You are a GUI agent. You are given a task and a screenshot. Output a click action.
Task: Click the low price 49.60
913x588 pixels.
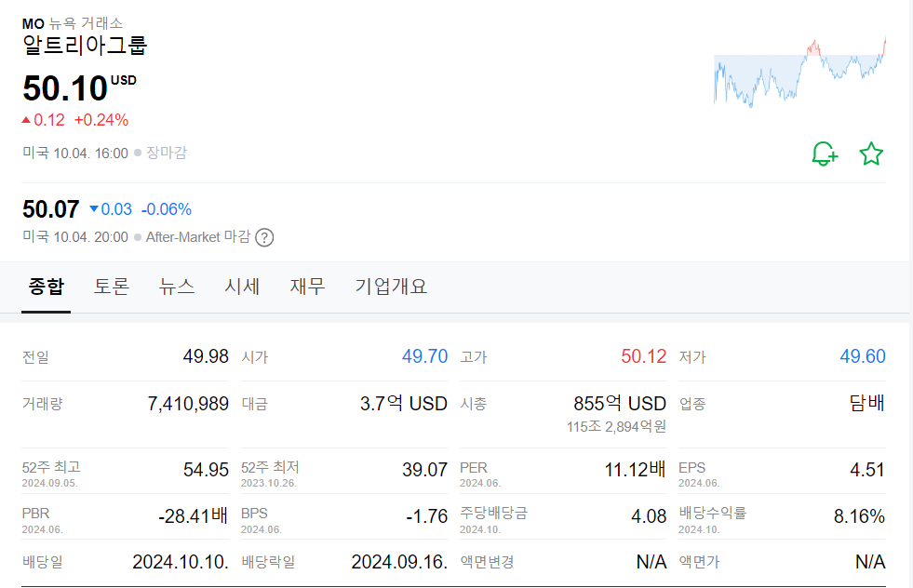pyautogui.click(x=863, y=356)
